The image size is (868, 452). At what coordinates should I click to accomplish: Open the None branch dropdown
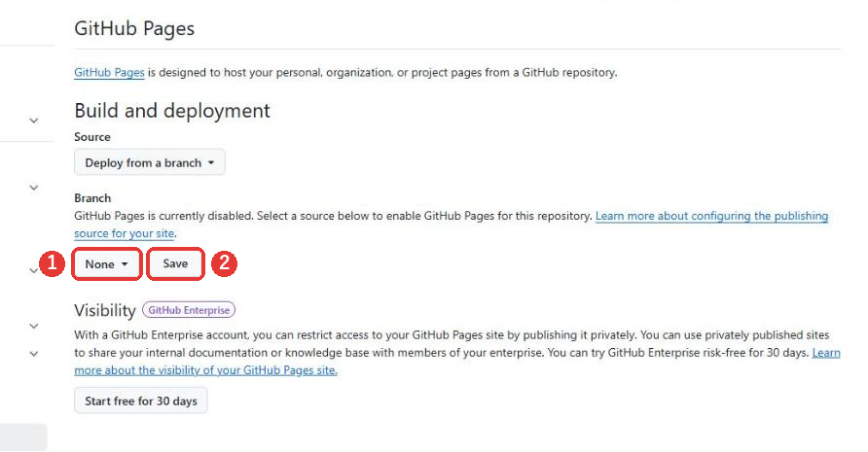107,264
